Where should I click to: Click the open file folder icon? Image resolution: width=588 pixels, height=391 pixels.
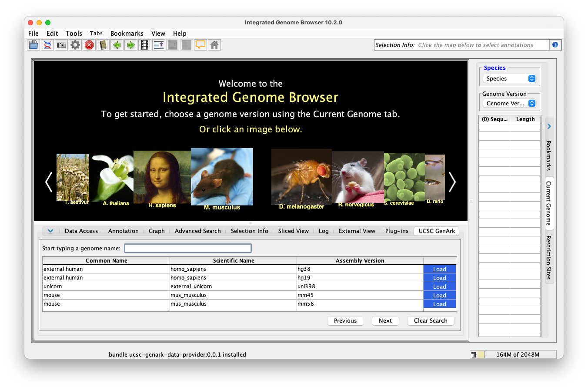(33, 45)
